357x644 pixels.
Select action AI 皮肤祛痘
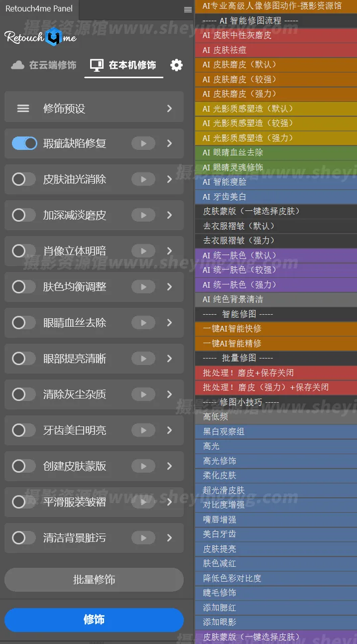tap(276, 50)
